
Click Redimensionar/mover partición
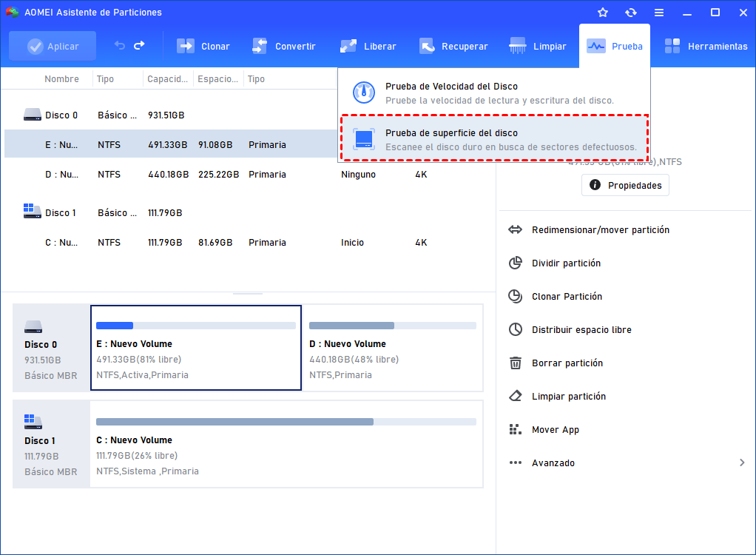600,230
